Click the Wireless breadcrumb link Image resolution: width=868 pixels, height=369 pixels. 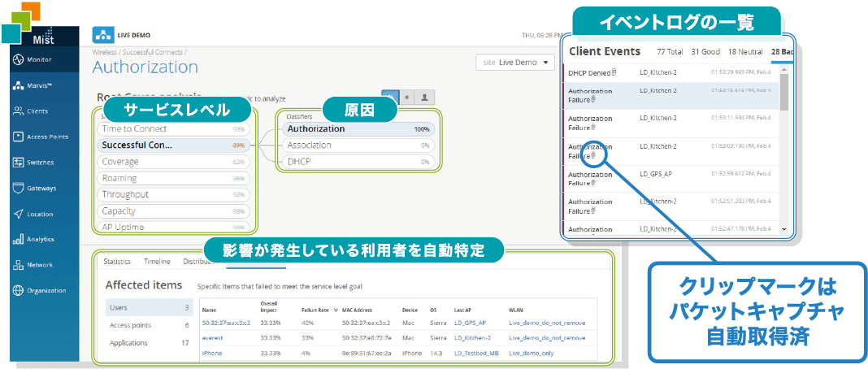pyautogui.click(x=104, y=52)
